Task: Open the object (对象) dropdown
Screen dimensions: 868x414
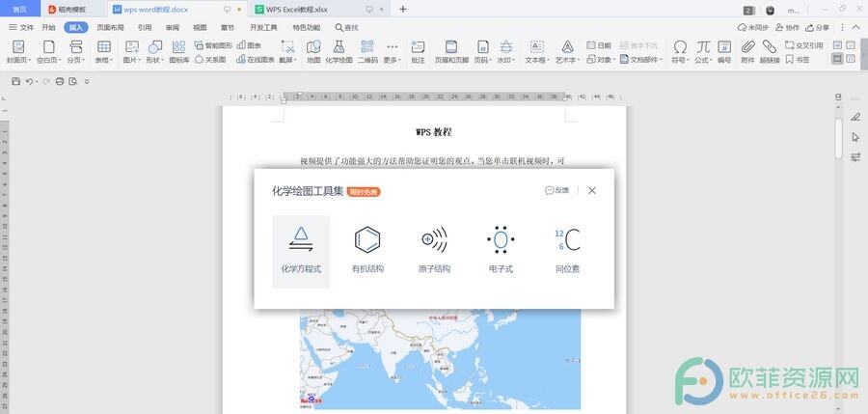Action: point(601,59)
